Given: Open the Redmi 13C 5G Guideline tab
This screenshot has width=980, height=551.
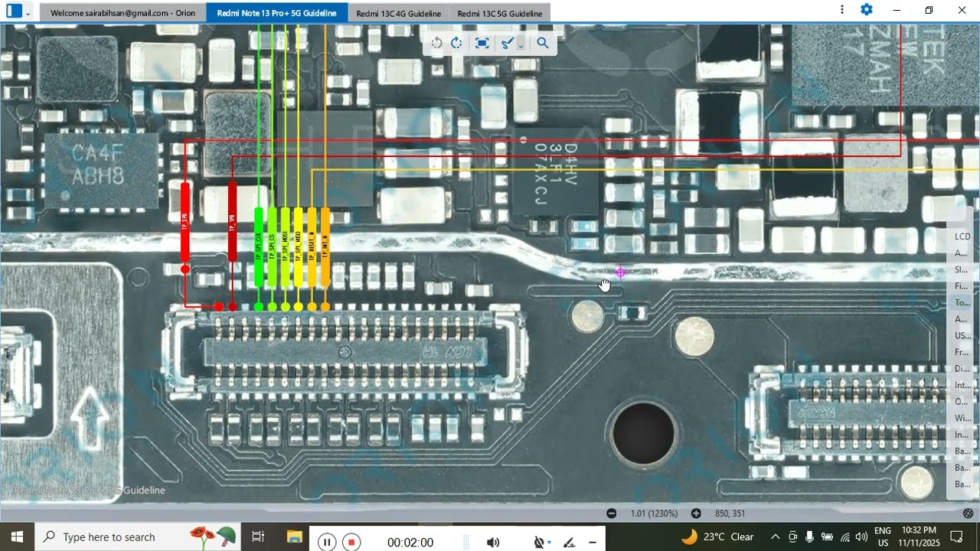Looking at the screenshot, I should tap(499, 13).
